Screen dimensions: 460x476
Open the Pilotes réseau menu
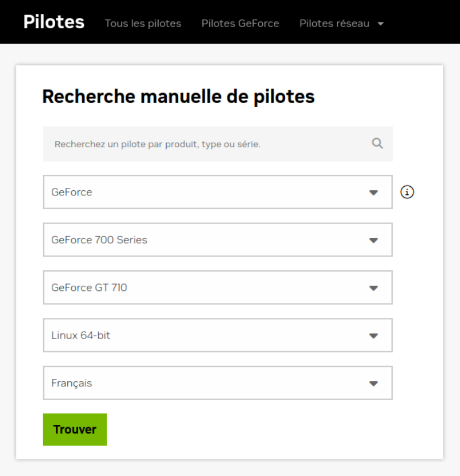(335, 24)
